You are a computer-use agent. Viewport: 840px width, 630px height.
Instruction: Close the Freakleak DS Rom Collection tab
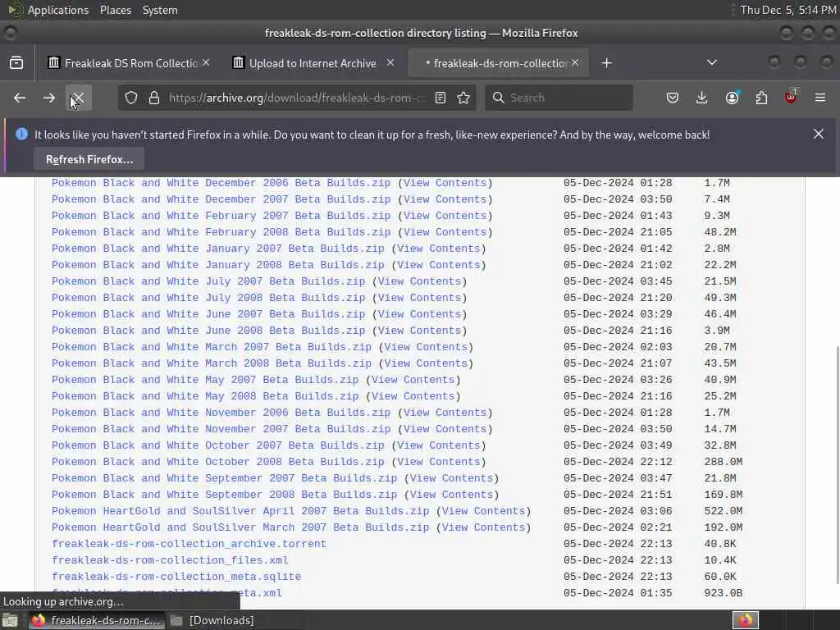[206, 62]
